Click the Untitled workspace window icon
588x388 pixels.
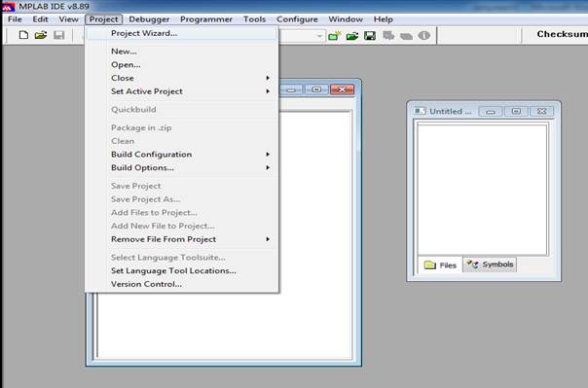click(420, 111)
